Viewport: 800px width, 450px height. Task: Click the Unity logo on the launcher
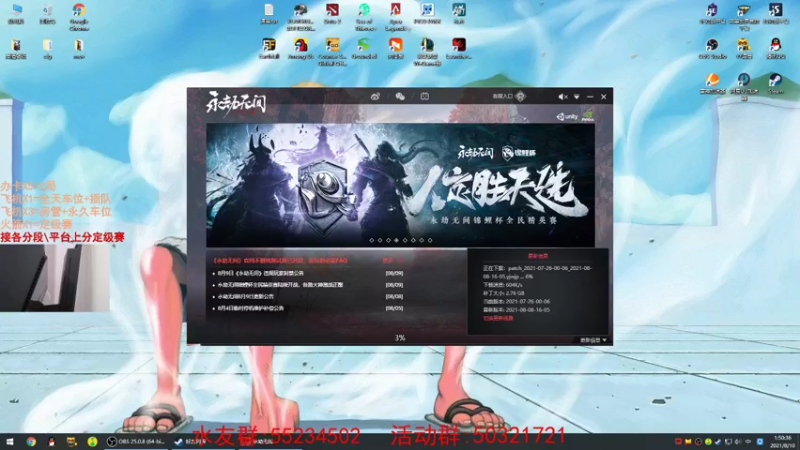567,117
